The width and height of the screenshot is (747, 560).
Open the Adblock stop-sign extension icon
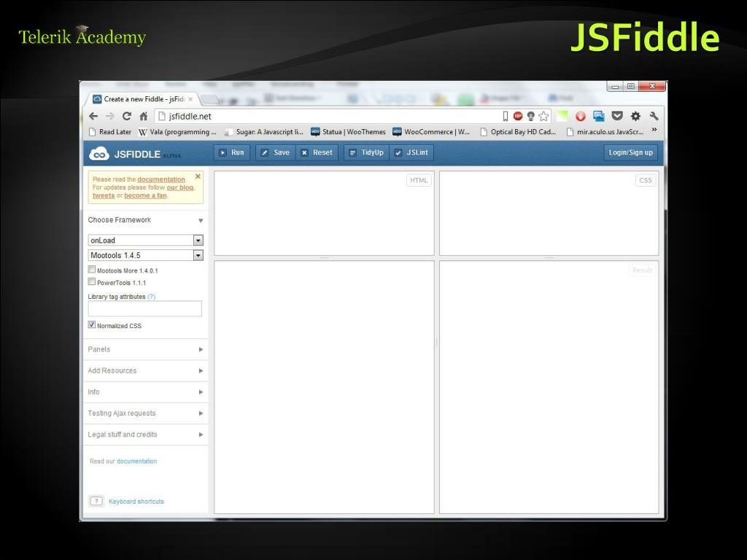click(x=518, y=116)
